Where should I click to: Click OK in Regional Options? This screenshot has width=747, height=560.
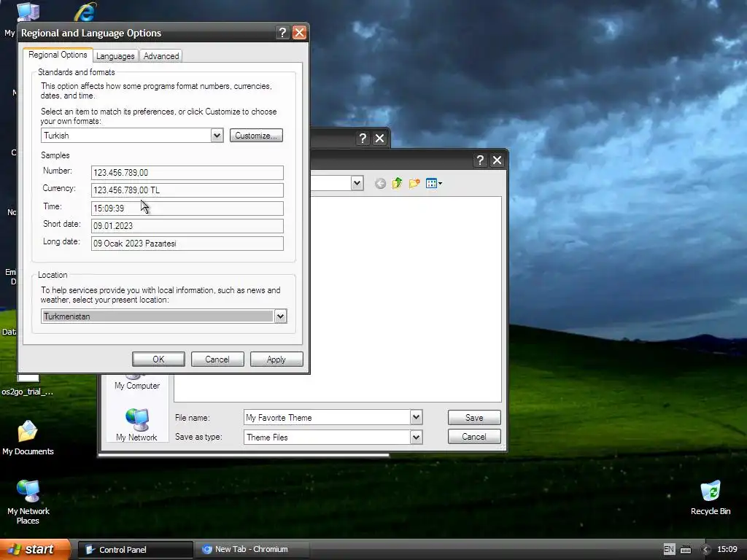point(158,359)
